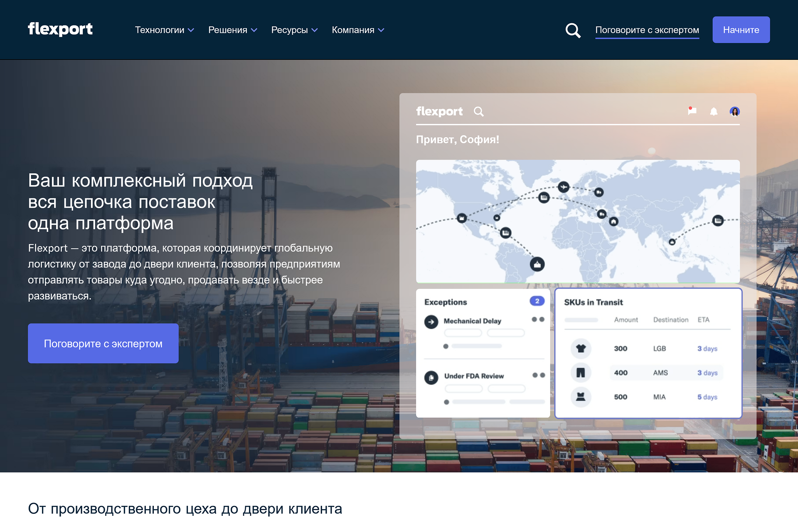Screen dimensions: 798x532
Task: Click the map marker on US west coast
Action: (x=462, y=218)
